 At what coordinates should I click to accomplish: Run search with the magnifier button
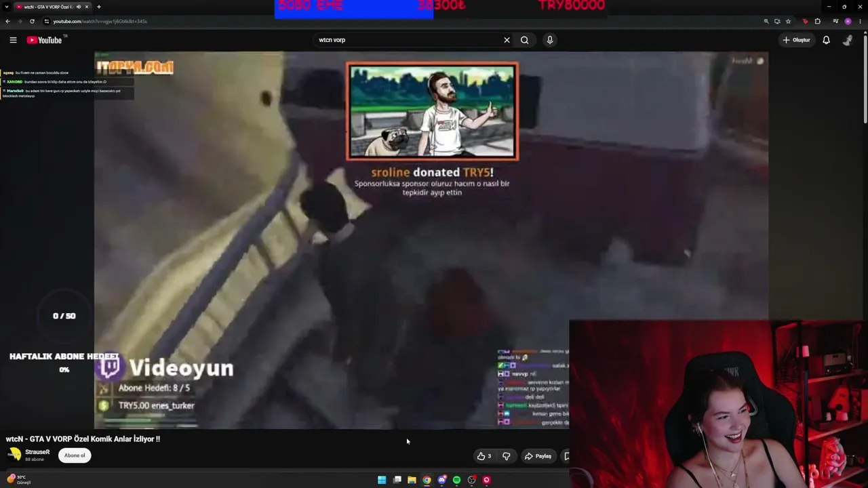click(x=525, y=40)
